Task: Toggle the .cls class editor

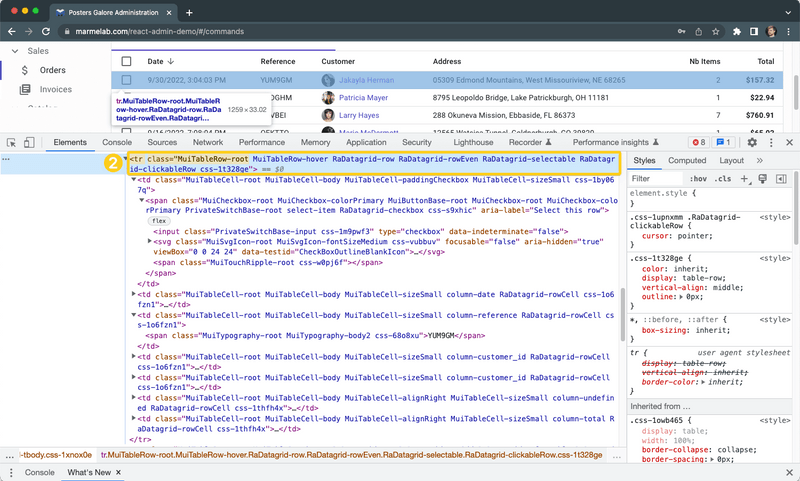Action: [x=724, y=179]
